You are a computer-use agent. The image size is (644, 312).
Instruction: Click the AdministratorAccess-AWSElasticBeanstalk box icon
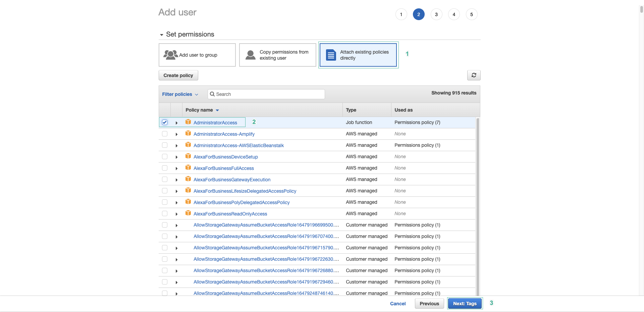point(188,145)
